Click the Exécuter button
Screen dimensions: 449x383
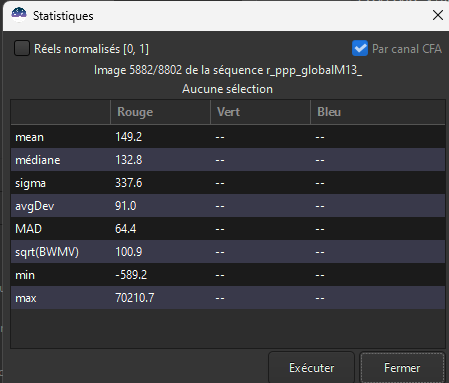coord(311,368)
